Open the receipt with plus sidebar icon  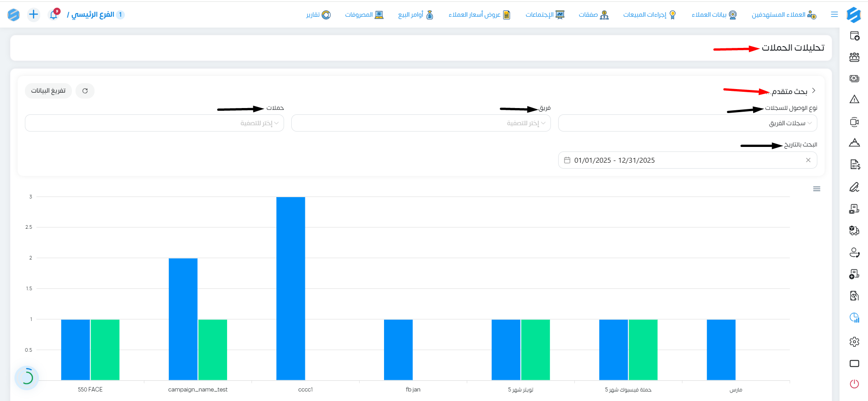(854, 274)
